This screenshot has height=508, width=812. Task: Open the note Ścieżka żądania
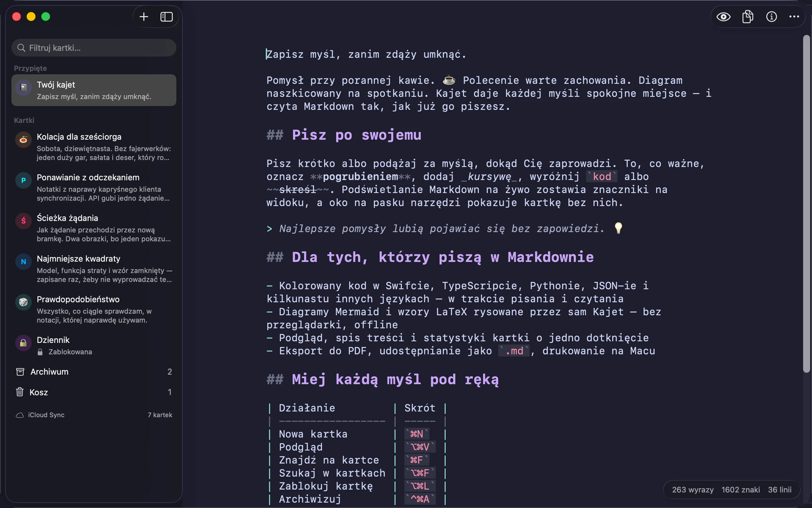click(94, 228)
